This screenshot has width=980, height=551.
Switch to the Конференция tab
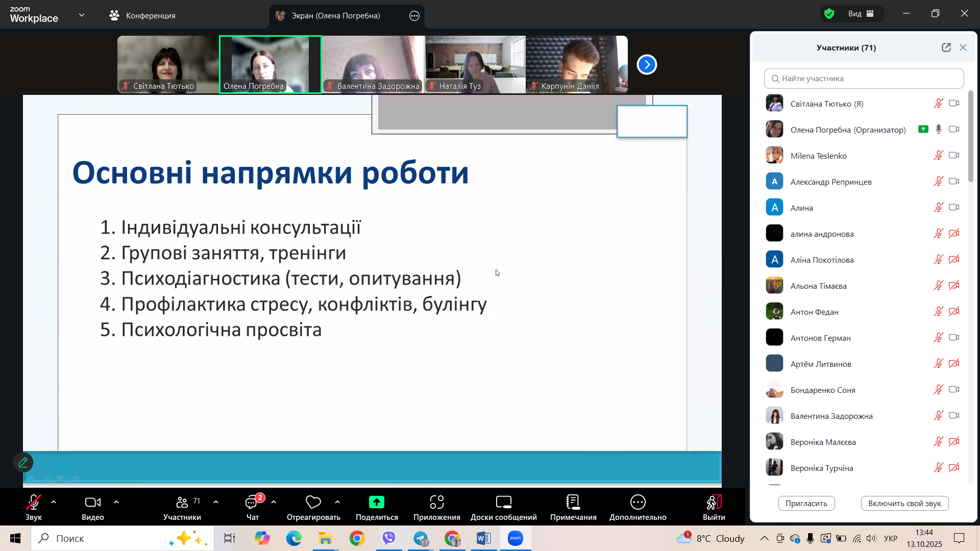pyautogui.click(x=142, y=16)
